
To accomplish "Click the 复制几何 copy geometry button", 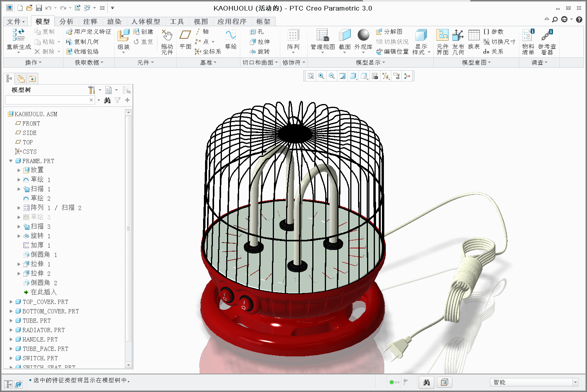I will [x=82, y=41].
